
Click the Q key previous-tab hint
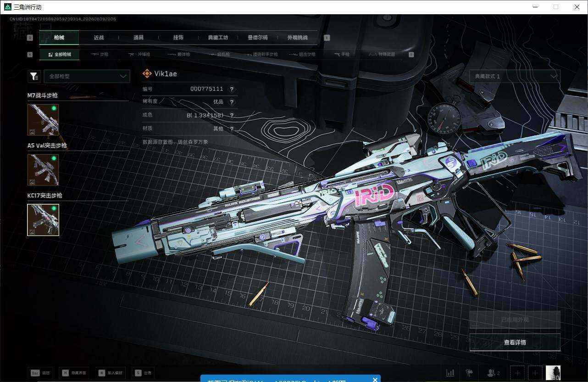tap(30, 38)
